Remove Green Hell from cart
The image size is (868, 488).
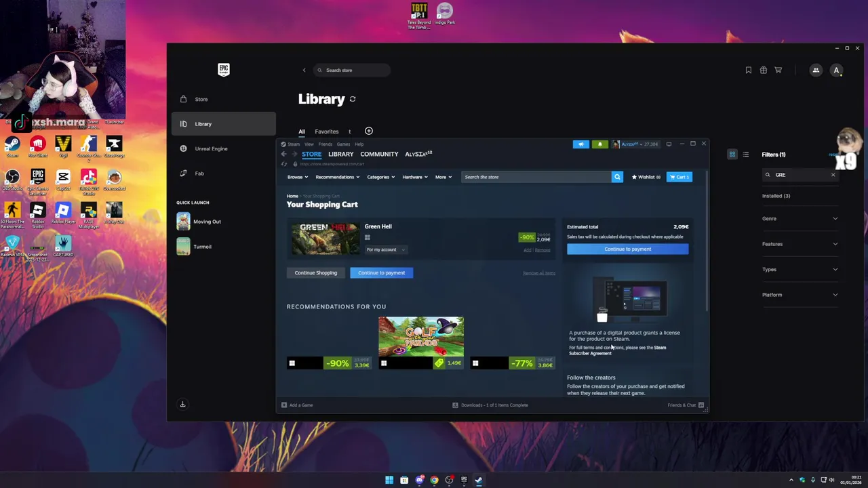click(542, 250)
